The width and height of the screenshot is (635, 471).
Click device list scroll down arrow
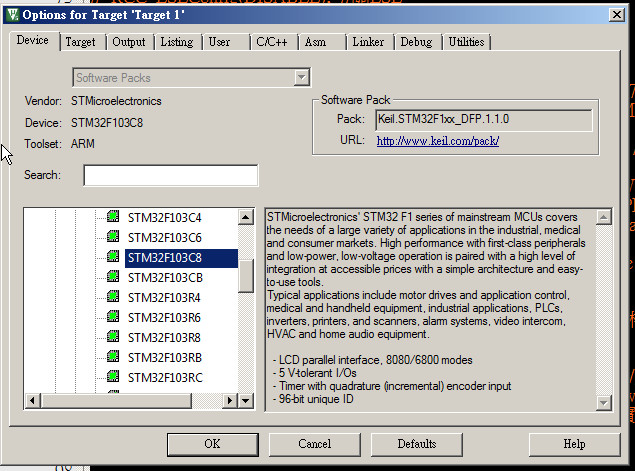pyautogui.click(x=245, y=401)
